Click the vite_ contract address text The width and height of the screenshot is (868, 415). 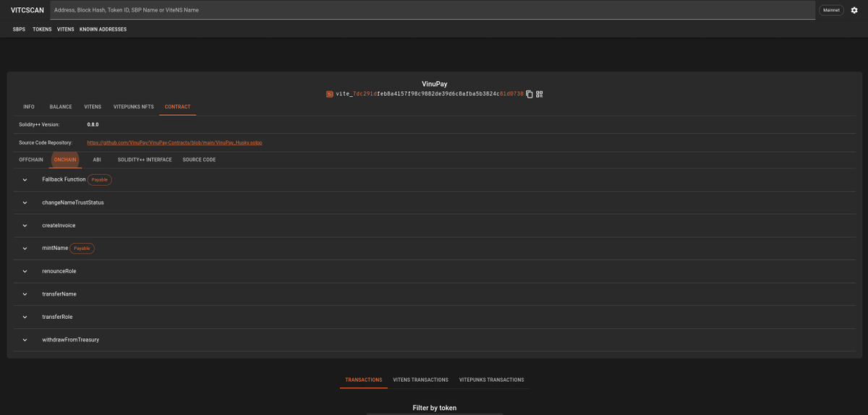(x=430, y=94)
